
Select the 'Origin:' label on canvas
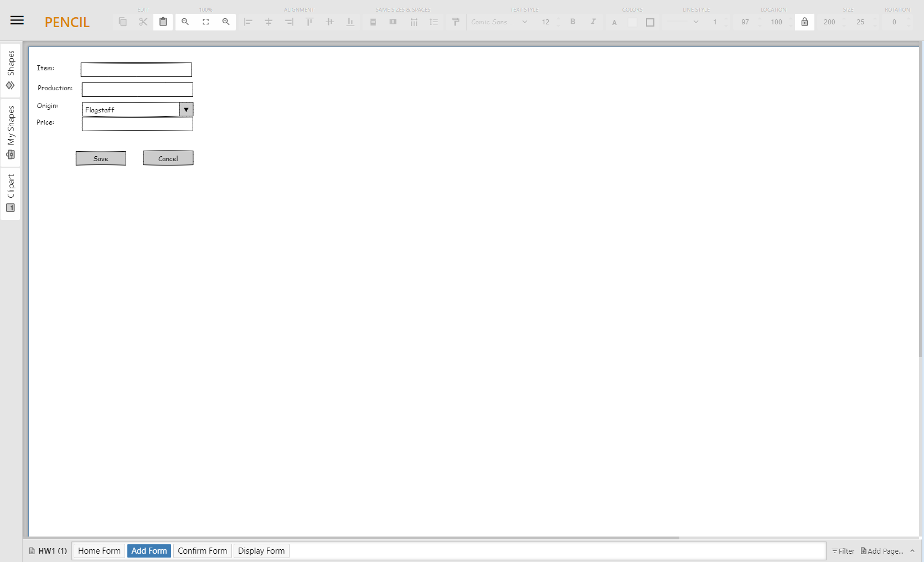[47, 106]
